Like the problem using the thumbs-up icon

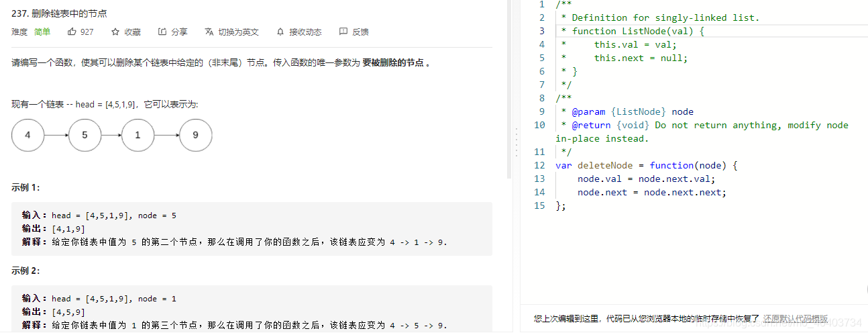coord(72,32)
